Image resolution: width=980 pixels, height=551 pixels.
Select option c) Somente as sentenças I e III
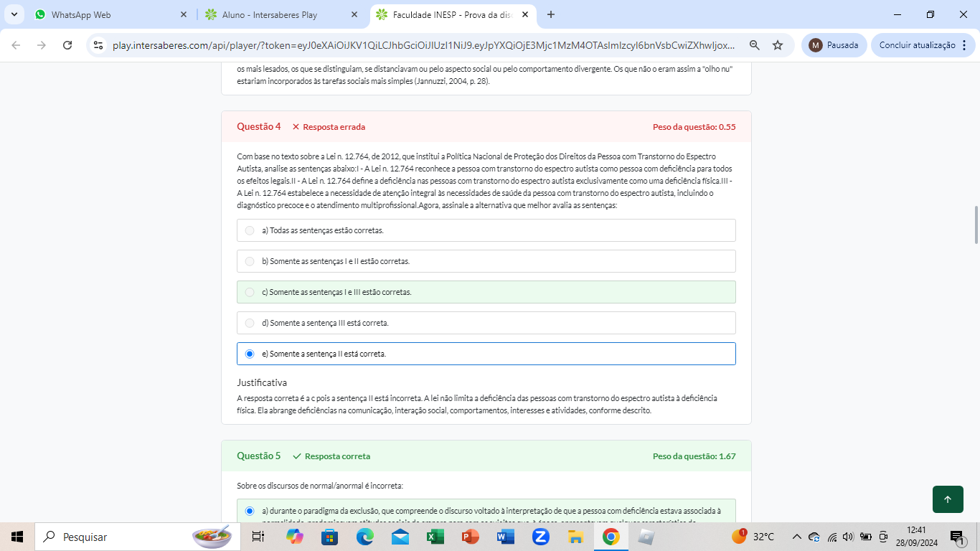(250, 292)
